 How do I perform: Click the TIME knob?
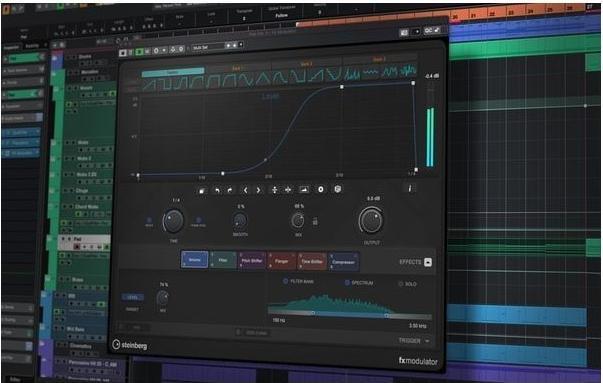pos(173,221)
